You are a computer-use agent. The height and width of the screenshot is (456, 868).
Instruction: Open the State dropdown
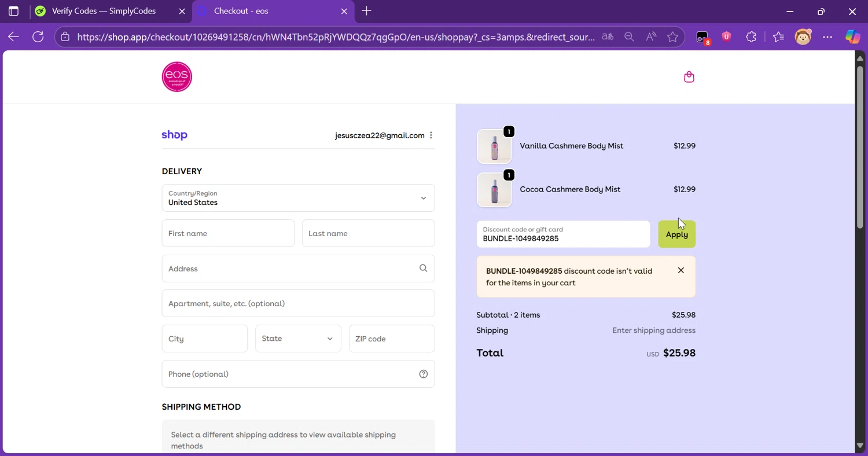click(x=297, y=339)
